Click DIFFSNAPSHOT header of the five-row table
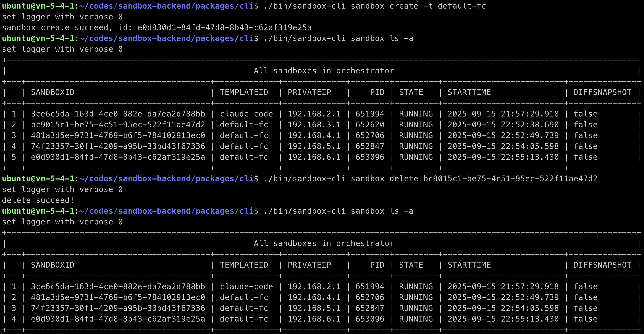The width and height of the screenshot is (644, 334). pyautogui.click(x=602, y=92)
